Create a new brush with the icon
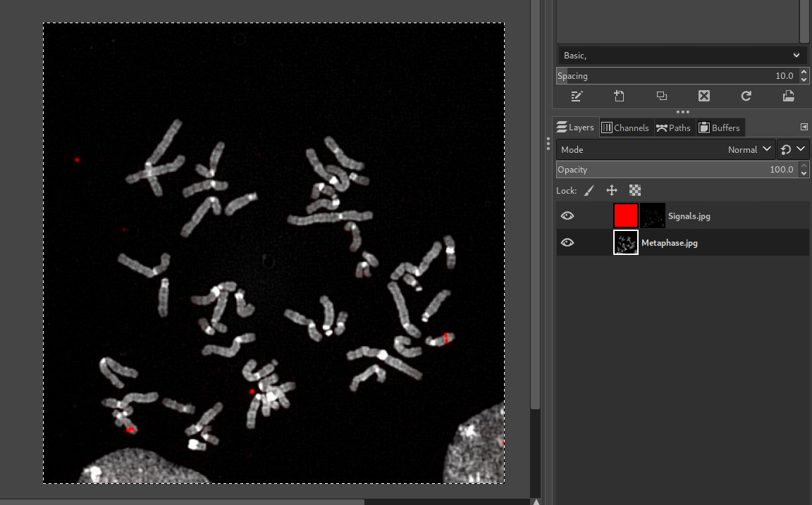 pyautogui.click(x=619, y=96)
